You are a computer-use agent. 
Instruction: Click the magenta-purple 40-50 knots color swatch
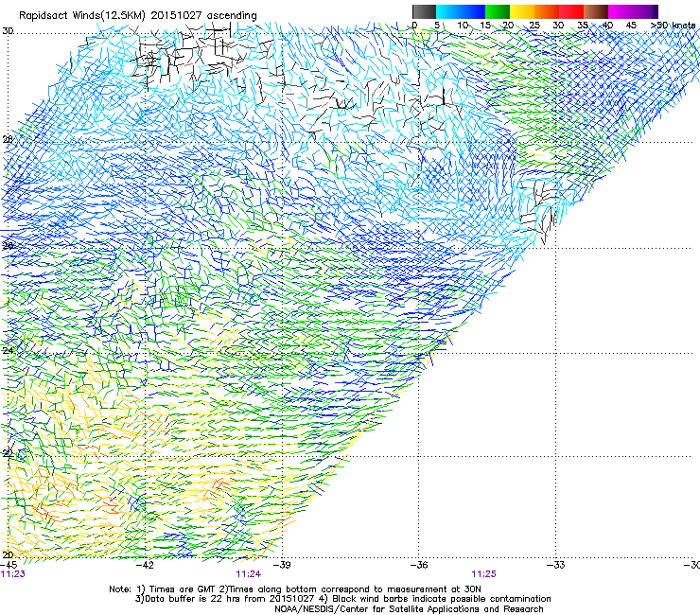[633, 11]
